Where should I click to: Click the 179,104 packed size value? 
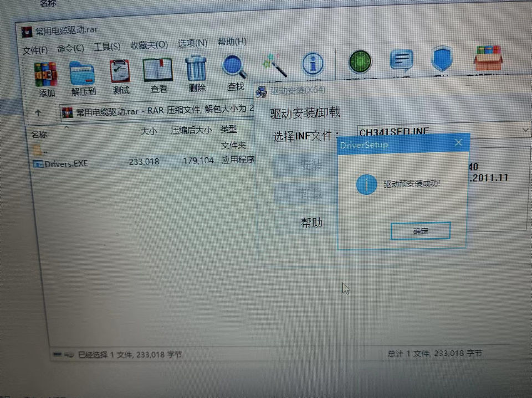click(x=198, y=161)
